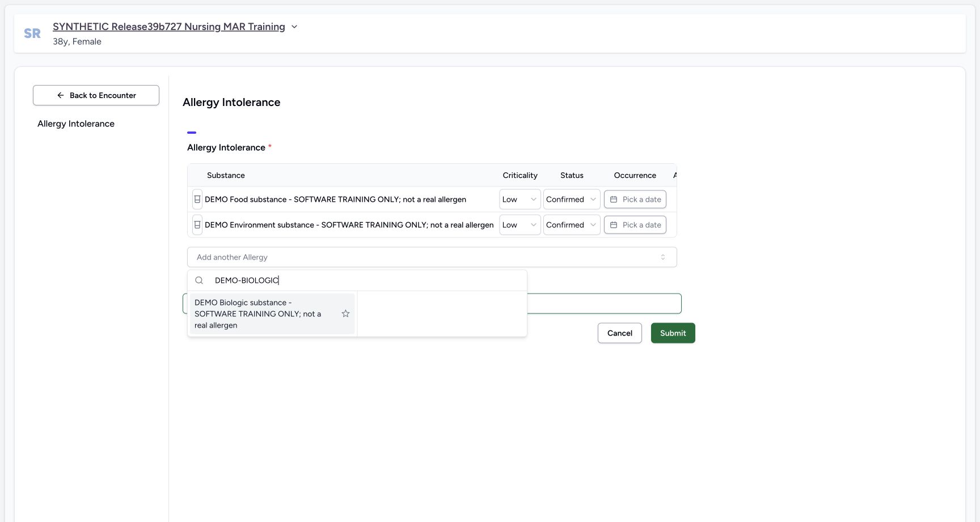Remove the DEMO Food substance row
Viewport: 980px width, 522px height.
pyautogui.click(x=197, y=200)
